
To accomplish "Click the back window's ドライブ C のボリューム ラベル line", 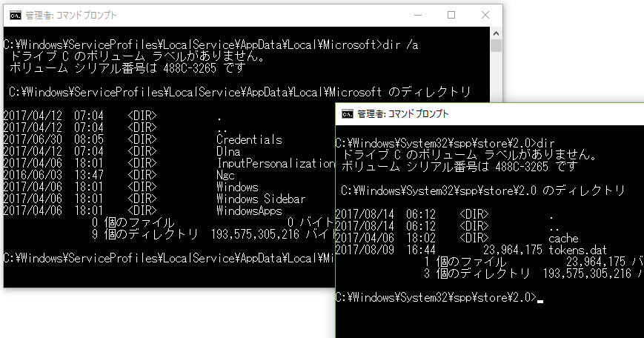I will point(136,56).
